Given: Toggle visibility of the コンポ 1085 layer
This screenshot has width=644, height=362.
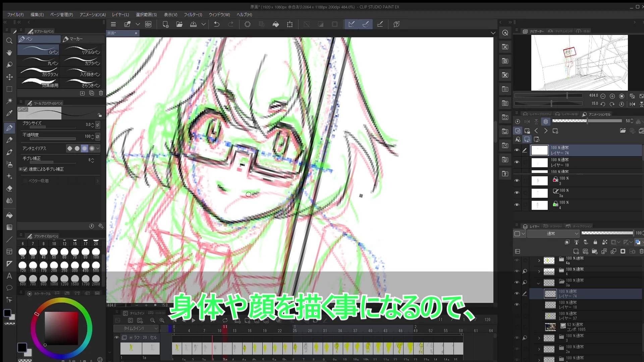Looking at the screenshot, I should [517, 327].
